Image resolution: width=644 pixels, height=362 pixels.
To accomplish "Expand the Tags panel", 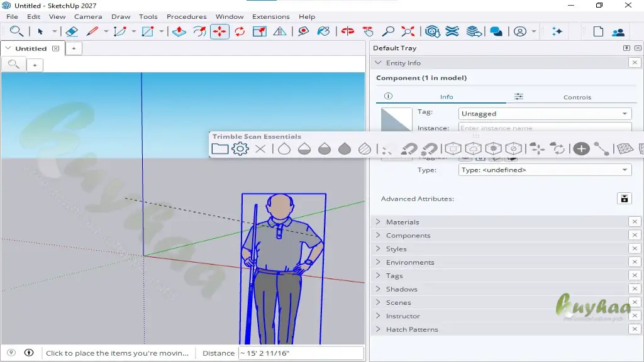I will 378,276.
